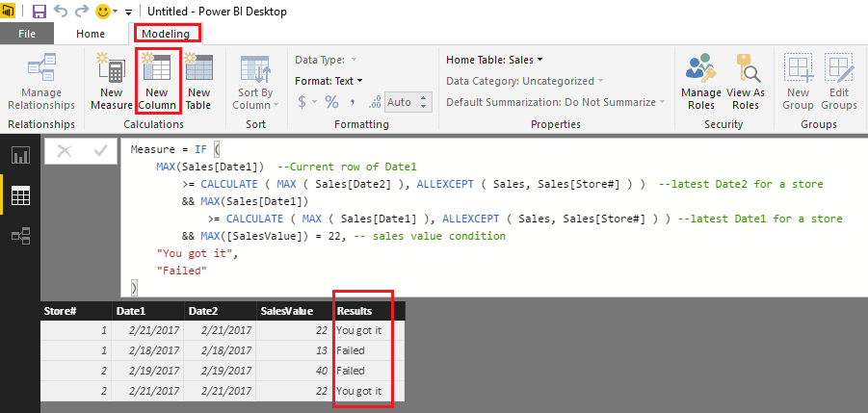Click the Redo arrow icon
Viewport: 868px width, 413px height.
pos(81,11)
